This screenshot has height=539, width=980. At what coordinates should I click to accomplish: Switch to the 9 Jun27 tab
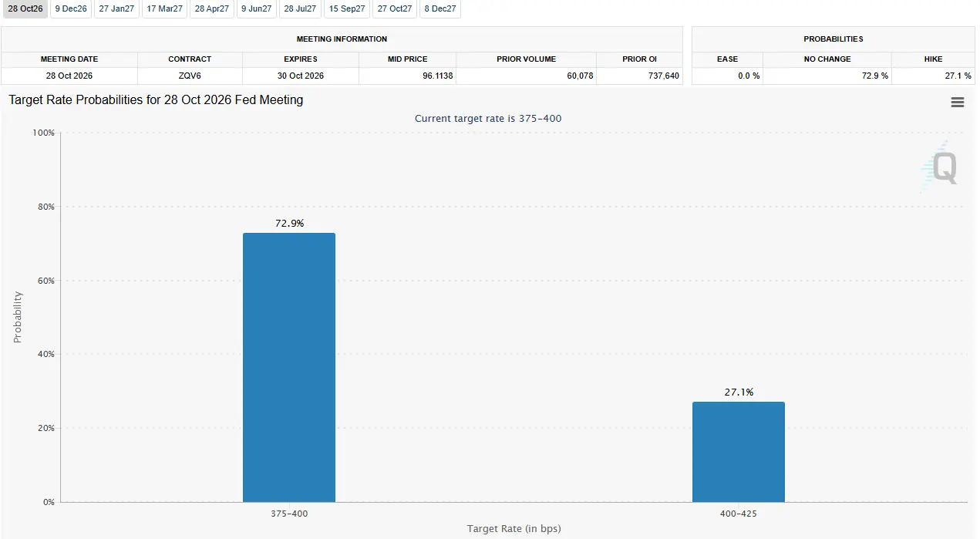tap(257, 8)
